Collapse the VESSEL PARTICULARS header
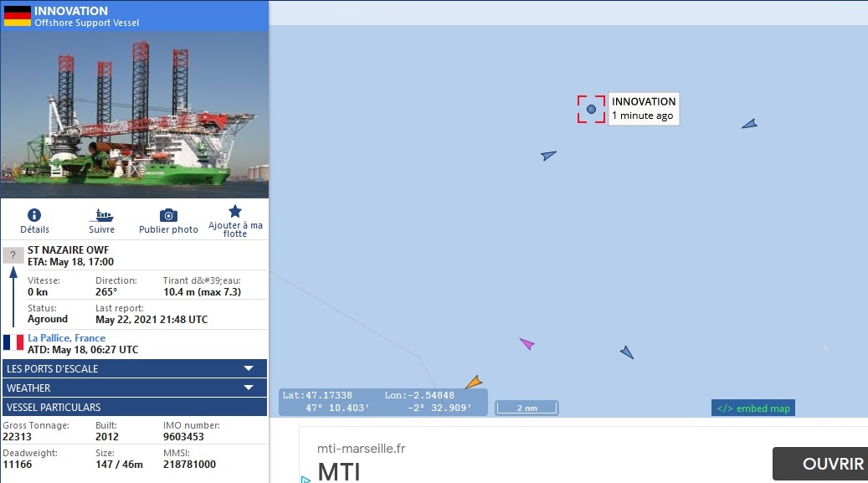The image size is (868, 483). coord(135,407)
